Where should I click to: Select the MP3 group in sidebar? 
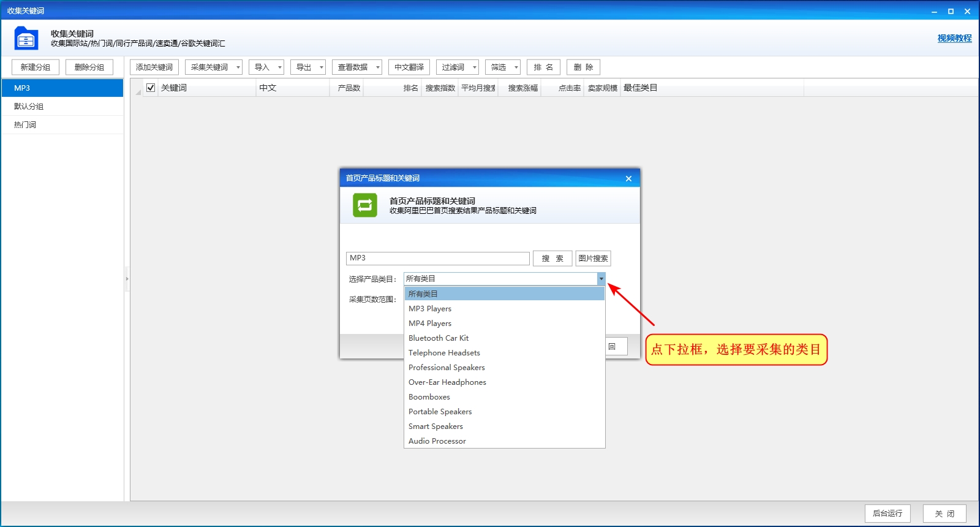(x=62, y=88)
